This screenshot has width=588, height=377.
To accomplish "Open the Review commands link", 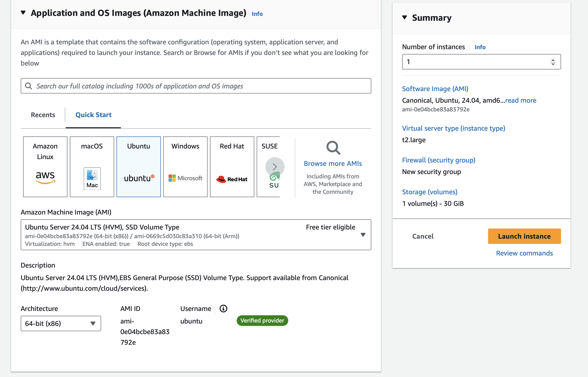I will [x=524, y=253].
